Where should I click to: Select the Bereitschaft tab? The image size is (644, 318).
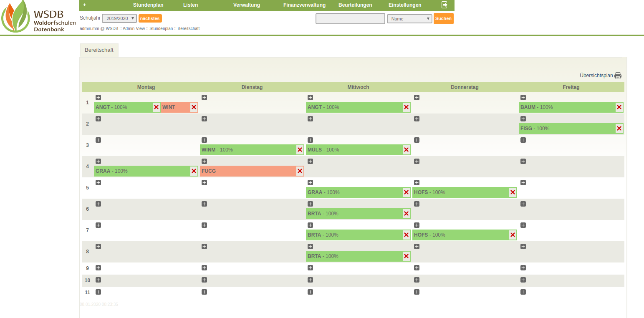click(99, 50)
